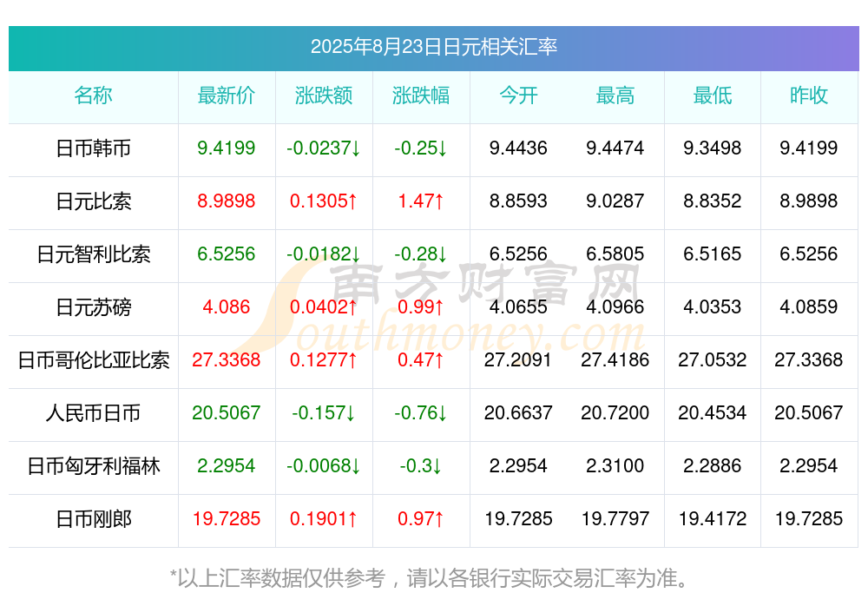Click the change value -0.0068↓

pyautogui.click(x=323, y=466)
